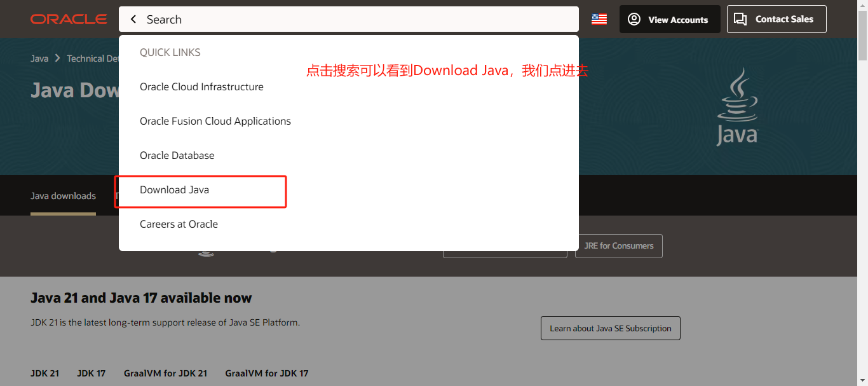Select Oracle Cloud Infrastructure quick link
The width and height of the screenshot is (868, 386).
(201, 86)
